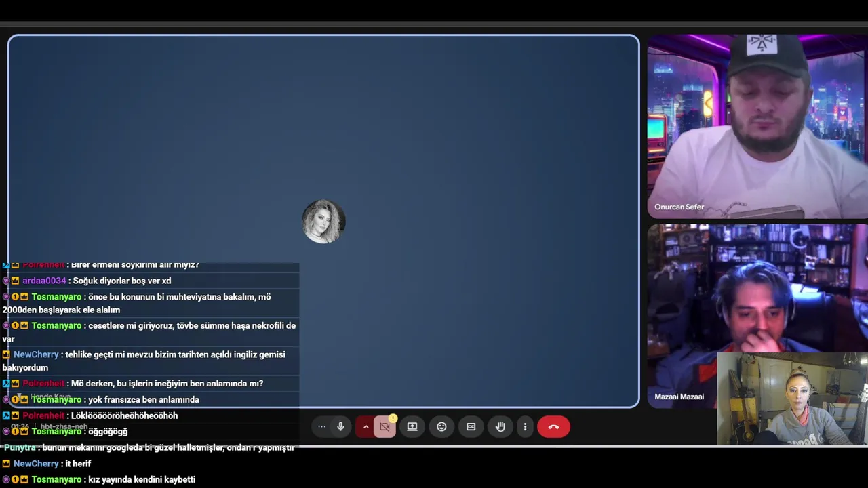Turn on the disabled camera button
The image size is (868, 488).
384,427
